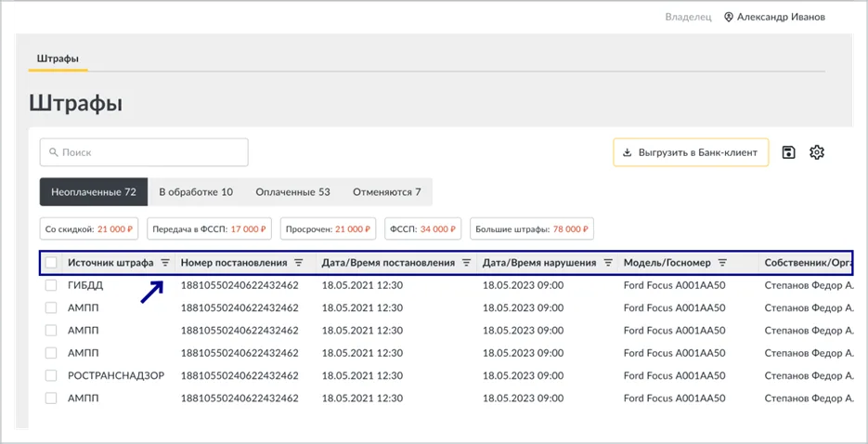Viewport: 868px width, 444px height.
Task: Click the user profile icon beside Александр Иванов
Action: 729,17
